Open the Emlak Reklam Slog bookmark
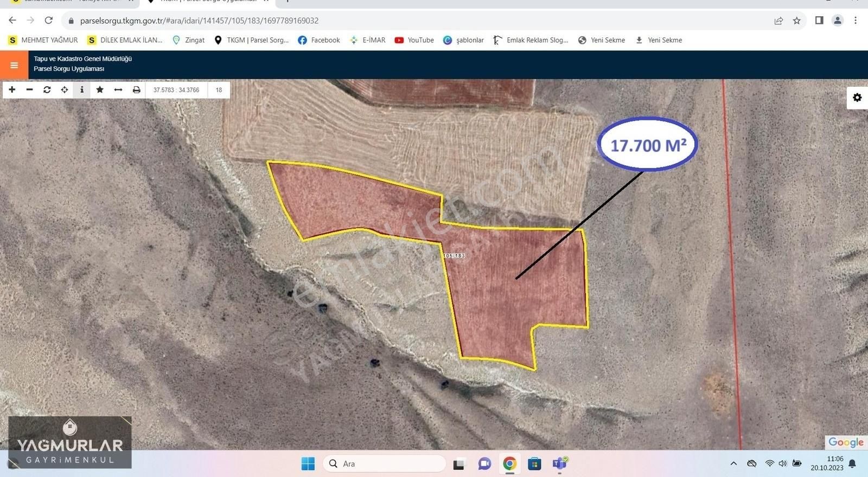The height and width of the screenshot is (477, 868). click(531, 40)
